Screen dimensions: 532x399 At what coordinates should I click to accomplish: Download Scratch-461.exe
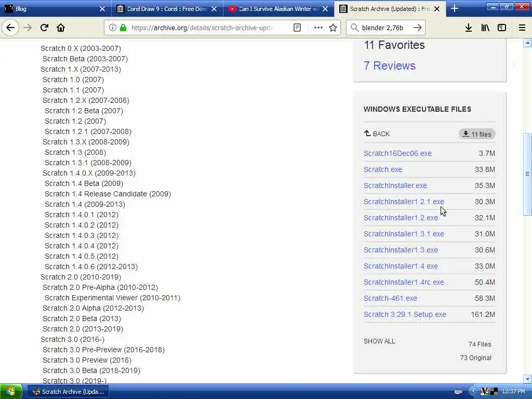[x=390, y=298]
